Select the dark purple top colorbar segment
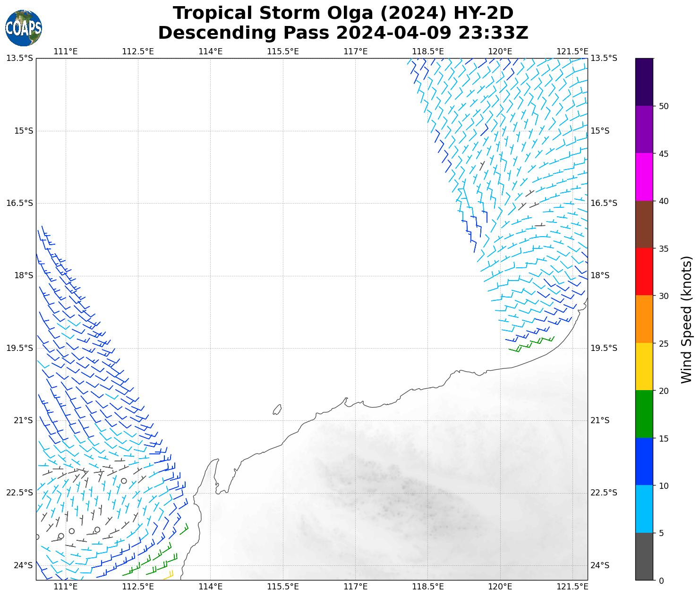 point(644,82)
